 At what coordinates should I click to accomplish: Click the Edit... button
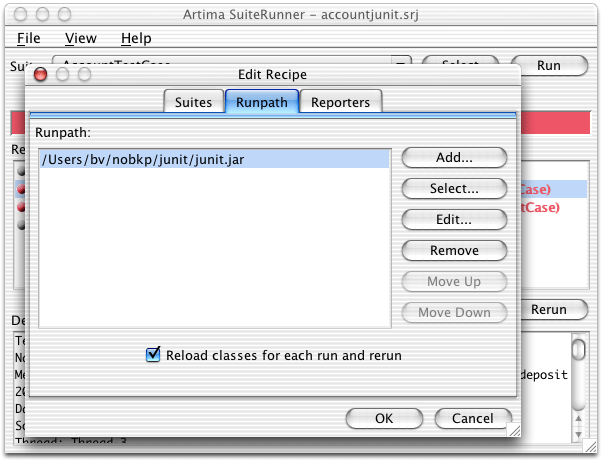click(x=454, y=219)
